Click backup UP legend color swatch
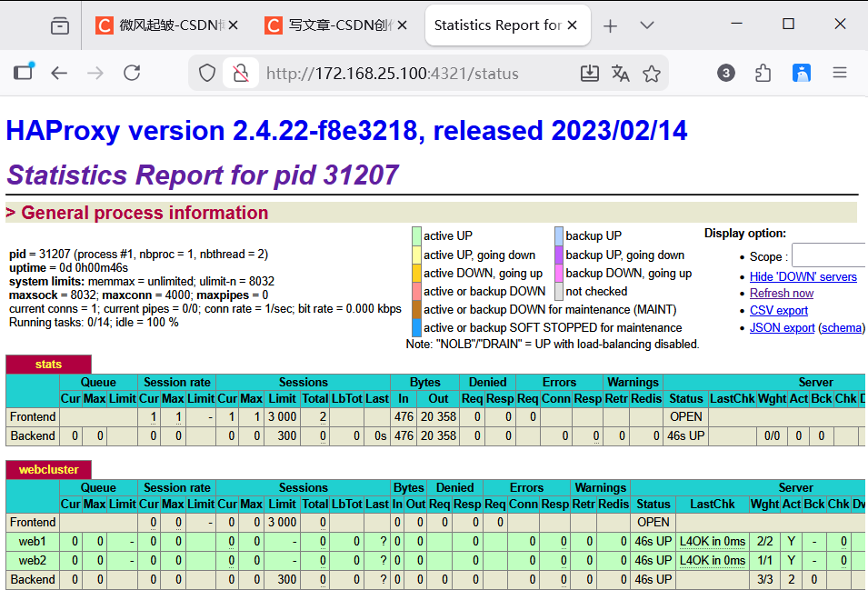This screenshot has width=868, height=600. (x=559, y=236)
